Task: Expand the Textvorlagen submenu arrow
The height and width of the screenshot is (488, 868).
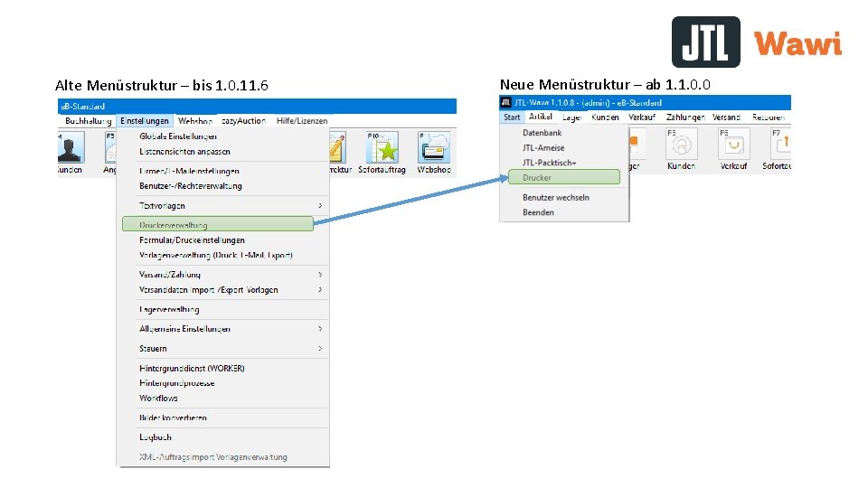Action: coord(320,206)
